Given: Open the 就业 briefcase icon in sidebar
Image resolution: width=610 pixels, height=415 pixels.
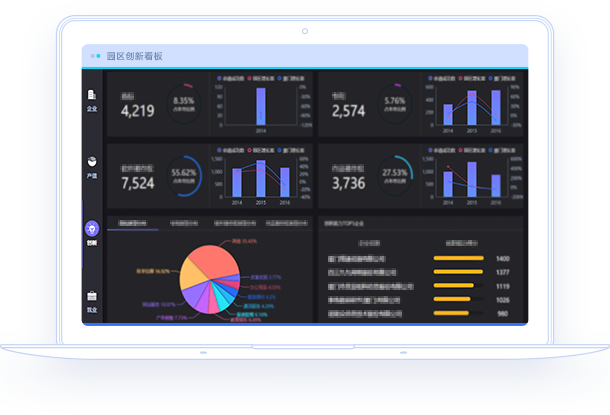Looking at the screenshot, I should [x=92, y=298].
